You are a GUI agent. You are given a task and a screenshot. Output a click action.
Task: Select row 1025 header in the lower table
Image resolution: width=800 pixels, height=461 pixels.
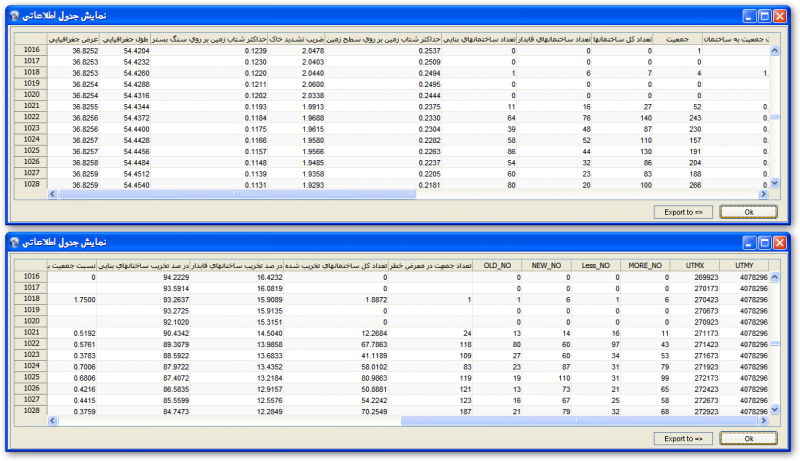point(30,377)
